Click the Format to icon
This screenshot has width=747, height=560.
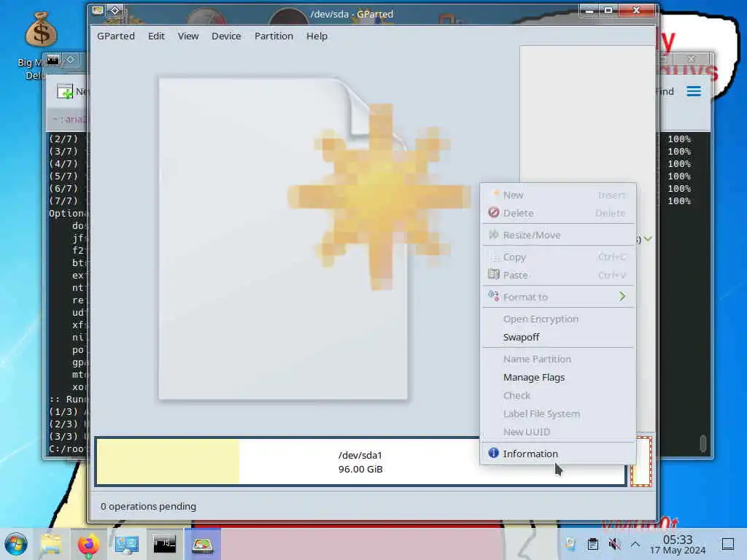click(x=494, y=296)
